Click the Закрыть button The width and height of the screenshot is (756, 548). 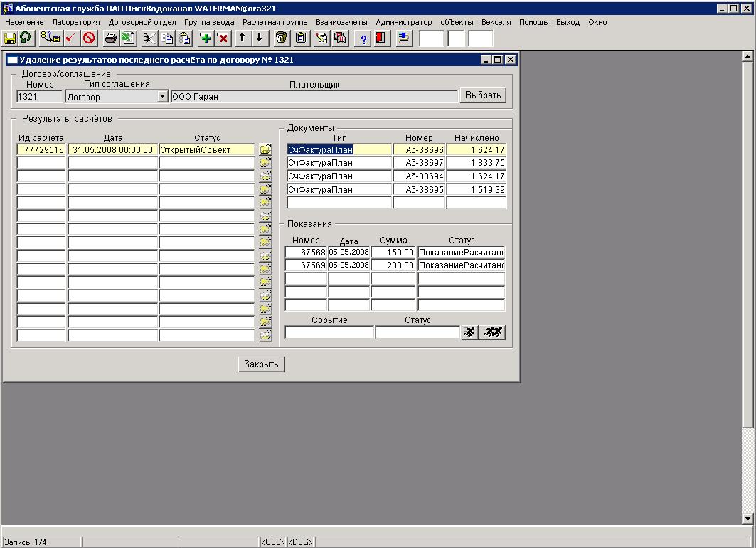261,364
